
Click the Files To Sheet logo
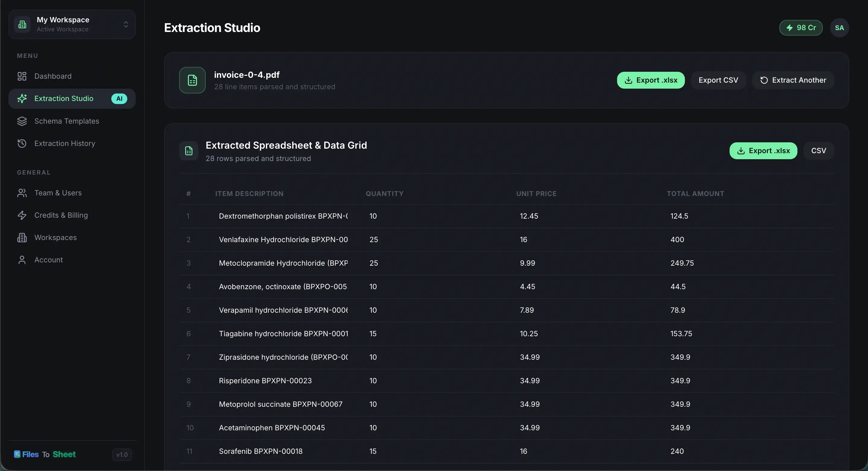(x=45, y=454)
